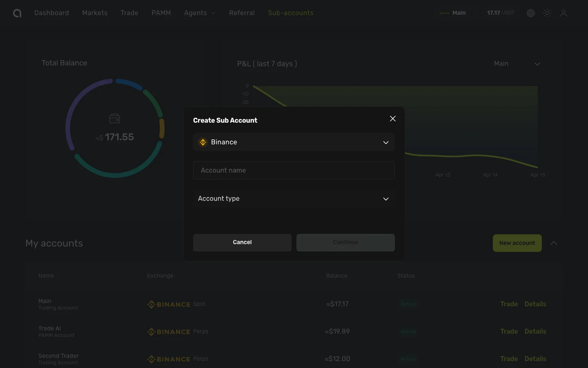Type in the Account name field
Screen dimensions: 588x368
coord(294,171)
